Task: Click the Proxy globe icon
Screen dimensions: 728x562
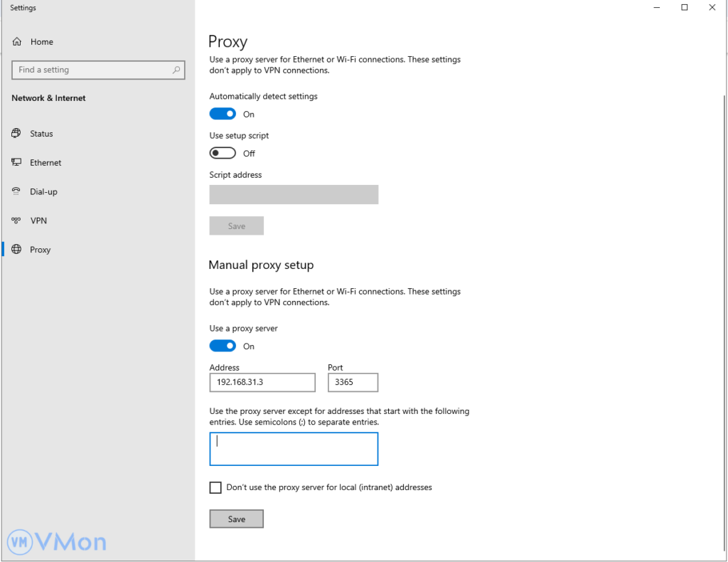Action: pos(16,250)
